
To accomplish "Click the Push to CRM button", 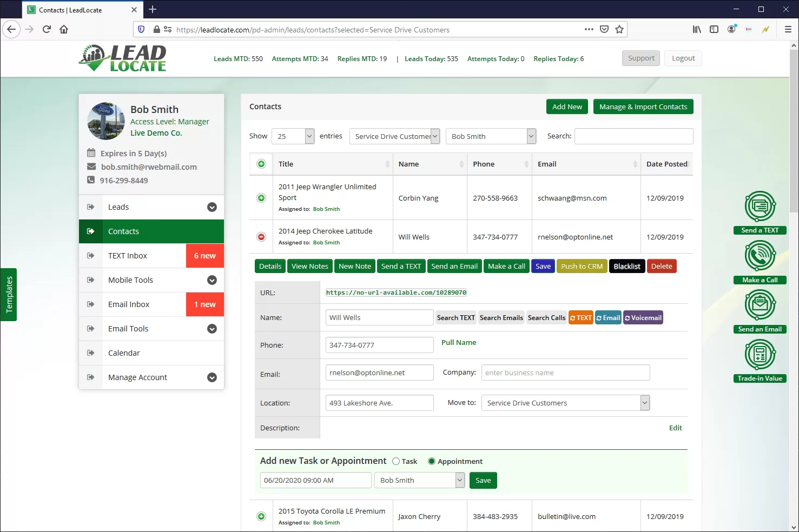I will tap(582, 266).
